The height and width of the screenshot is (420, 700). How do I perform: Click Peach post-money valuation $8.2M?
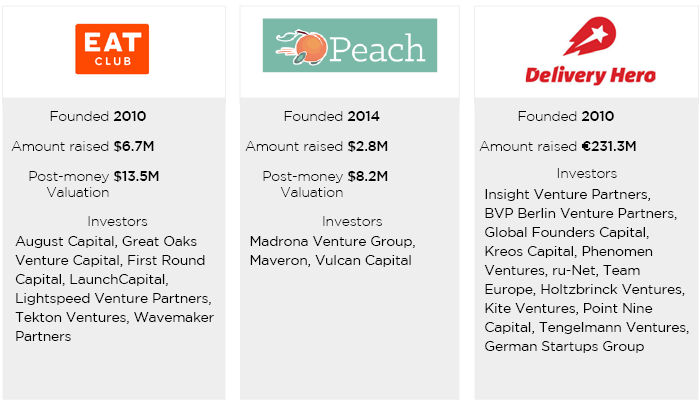click(x=368, y=176)
